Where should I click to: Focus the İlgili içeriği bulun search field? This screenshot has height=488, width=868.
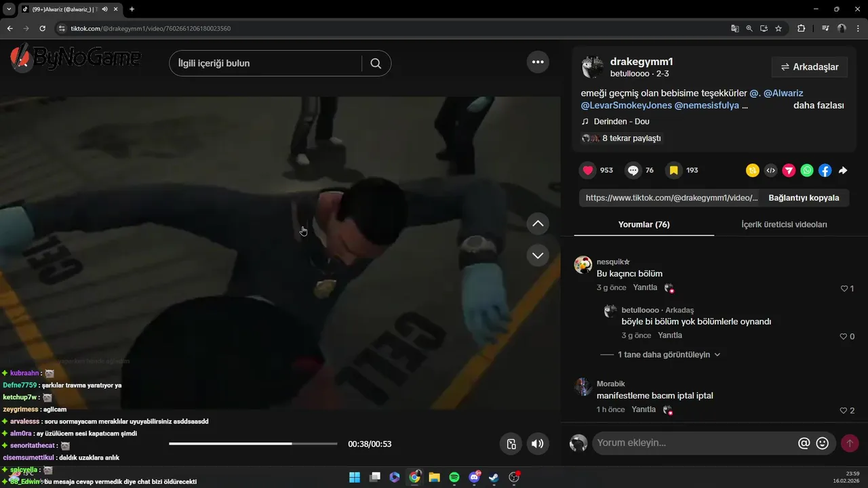(x=265, y=63)
